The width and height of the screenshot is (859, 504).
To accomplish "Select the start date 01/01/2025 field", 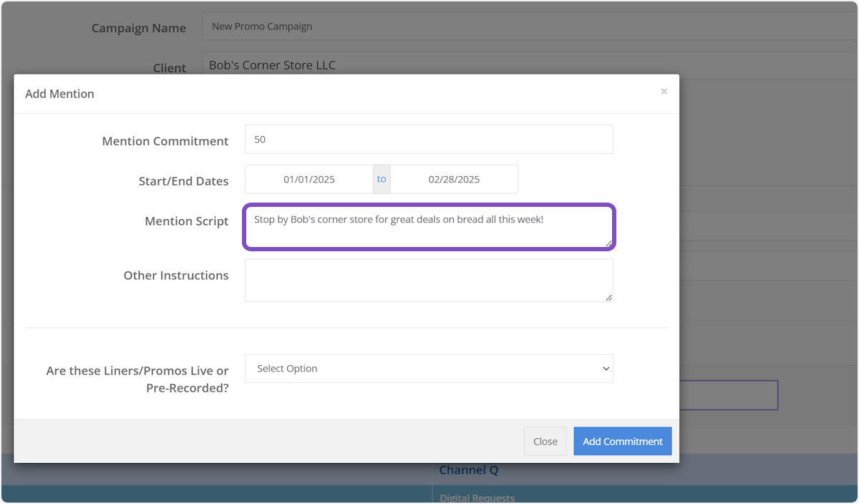I will point(309,180).
